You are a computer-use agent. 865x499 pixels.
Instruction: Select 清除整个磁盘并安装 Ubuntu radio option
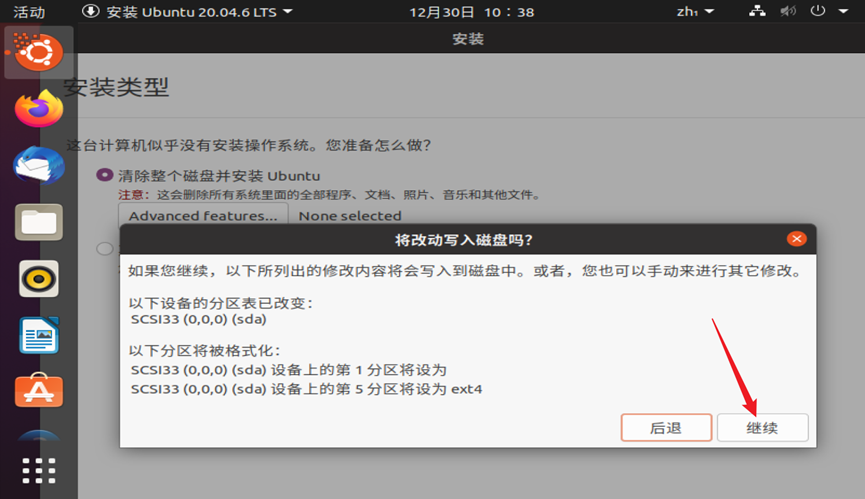pyautogui.click(x=104, y=175)
